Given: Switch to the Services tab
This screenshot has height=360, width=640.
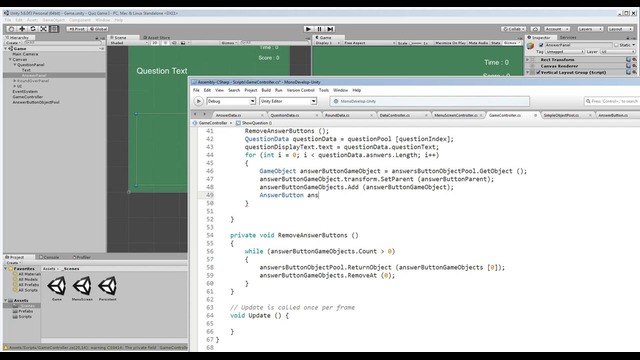Looking at the screenshot, I should pos(568,38).
